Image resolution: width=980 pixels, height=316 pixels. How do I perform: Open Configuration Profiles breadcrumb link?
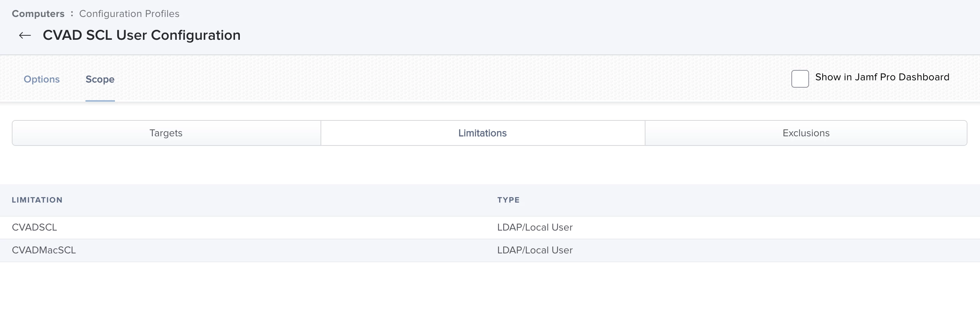[129, 14]
